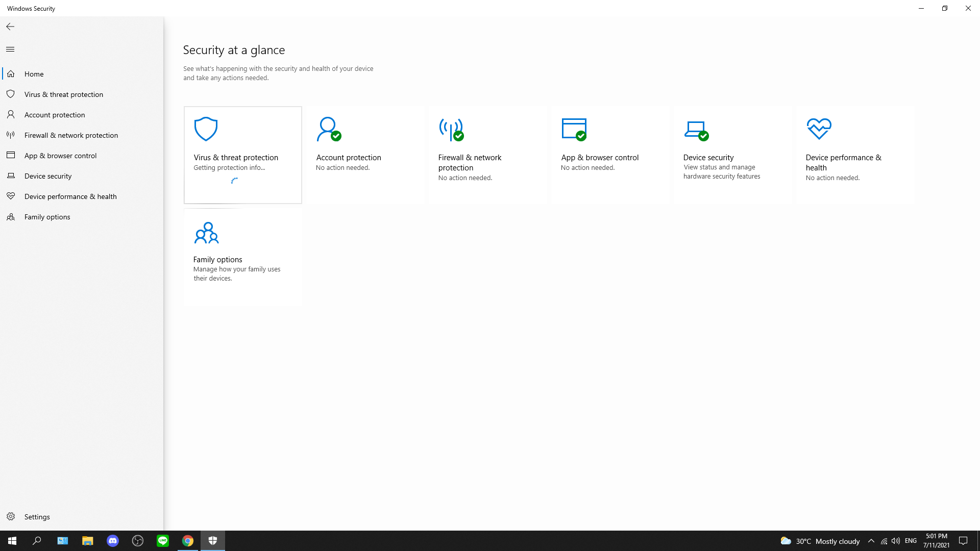Open the Device performance heart tile icon

[x=819, y=129]
